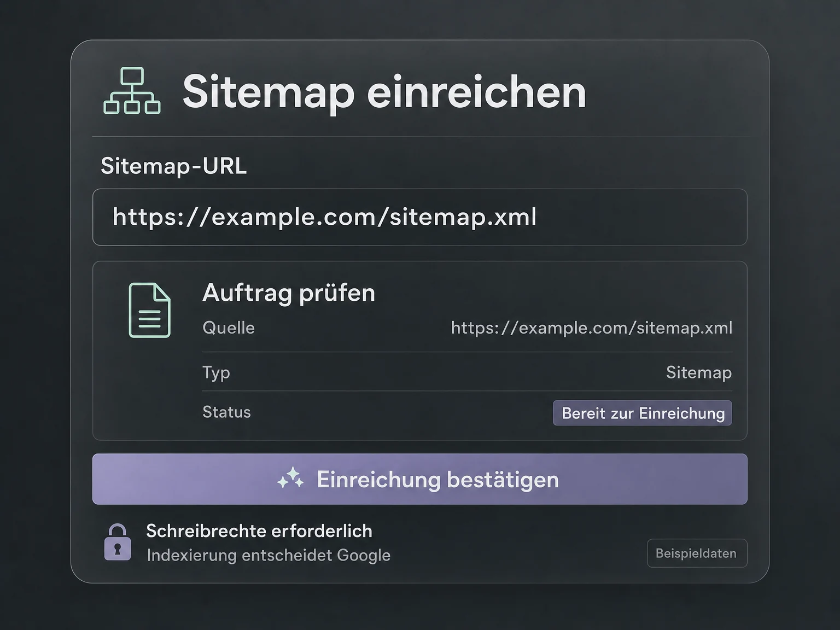This screenshot has height=630, width=840.
Task: Click the Auftrag prüfen title
Action: [x=289, y=293]
